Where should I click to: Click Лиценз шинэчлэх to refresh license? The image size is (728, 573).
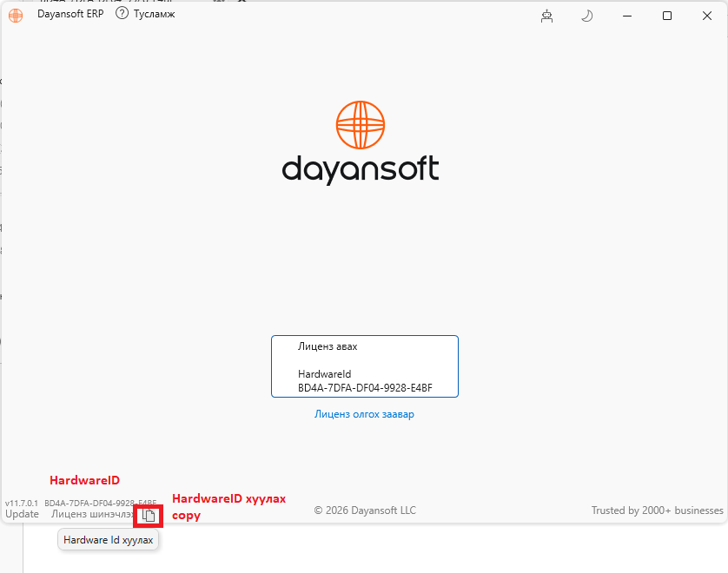pyautogui.click(x=93, y=514)
